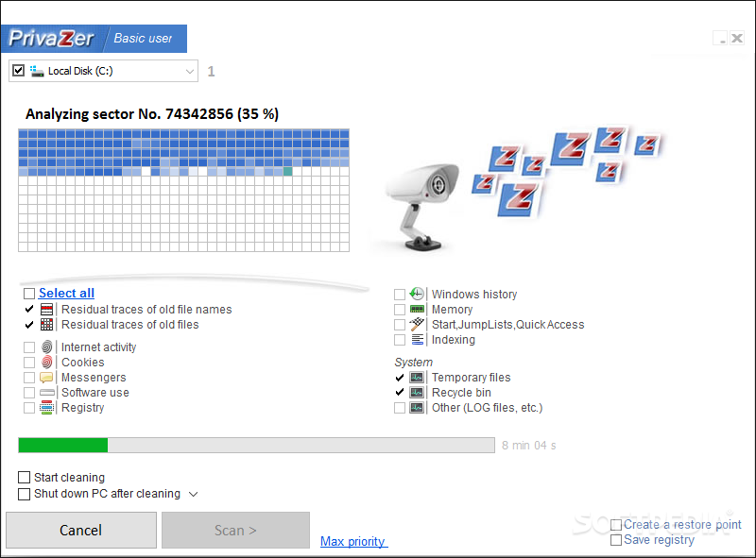The height and width of the screenshot is (558, 756).
Task: Click the Messengers speech bubble icon
Action: point(46,378)
